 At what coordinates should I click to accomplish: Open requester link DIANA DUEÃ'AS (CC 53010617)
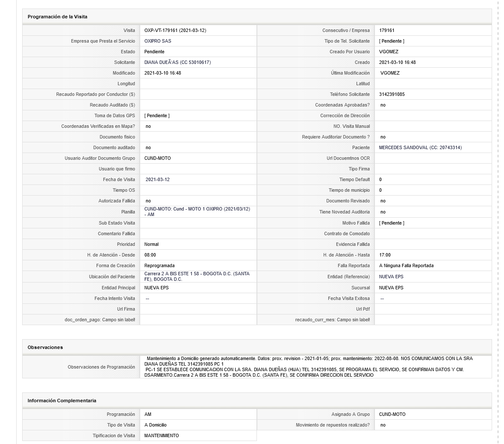coord(177,62)
